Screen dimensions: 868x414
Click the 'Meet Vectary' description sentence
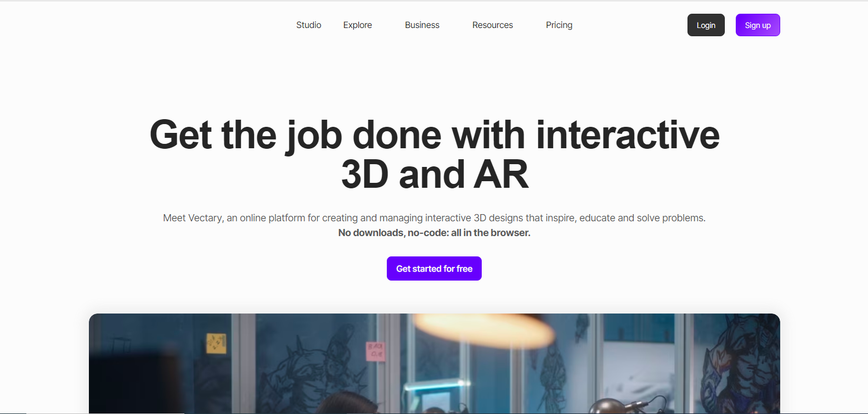435,218
